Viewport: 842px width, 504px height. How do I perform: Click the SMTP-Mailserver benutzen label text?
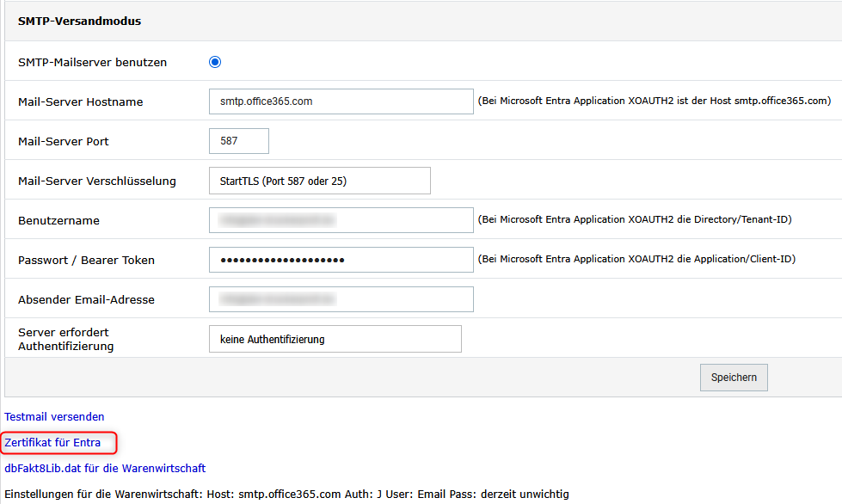[92, 62]
